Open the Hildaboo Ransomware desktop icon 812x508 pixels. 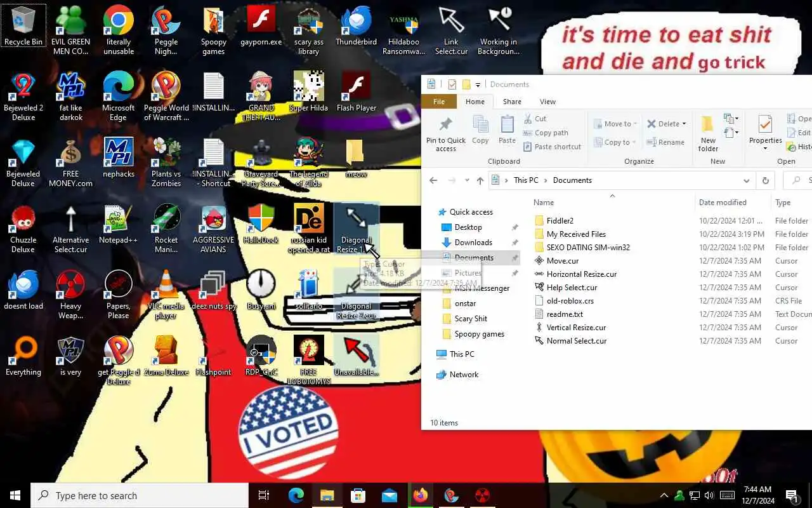coord(403,29)
